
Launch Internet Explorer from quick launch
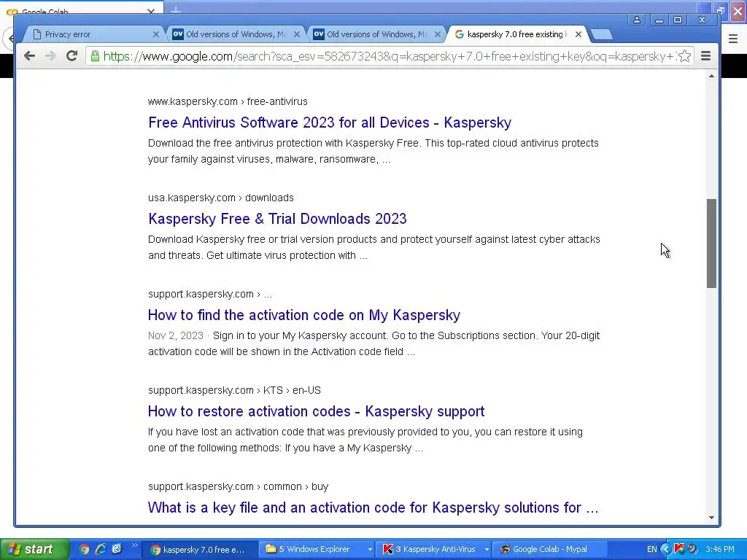click(x=101, y=549)
